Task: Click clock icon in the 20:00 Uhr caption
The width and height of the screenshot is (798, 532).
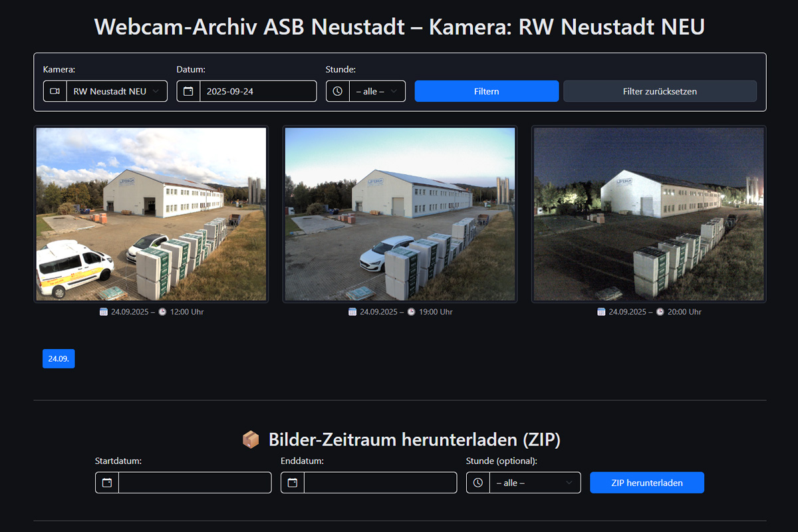Action: click(660, 312)
